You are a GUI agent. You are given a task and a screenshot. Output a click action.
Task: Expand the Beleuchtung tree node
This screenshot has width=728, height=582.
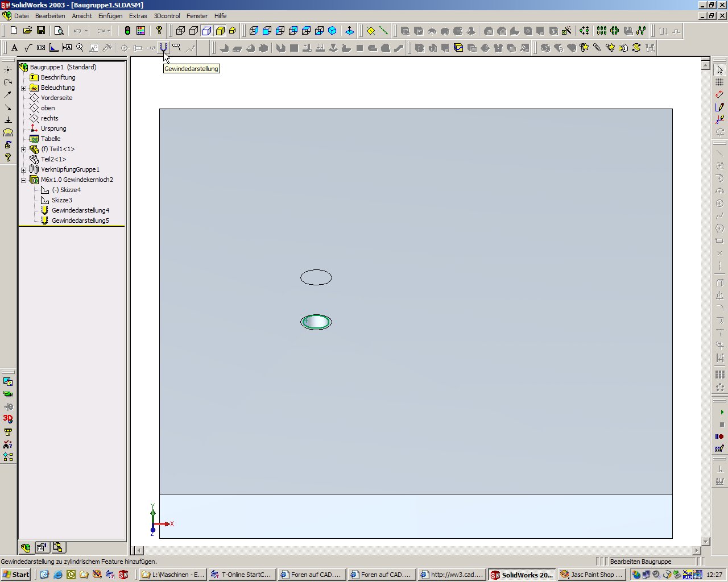pyautogui.click(x=24, y=88)
